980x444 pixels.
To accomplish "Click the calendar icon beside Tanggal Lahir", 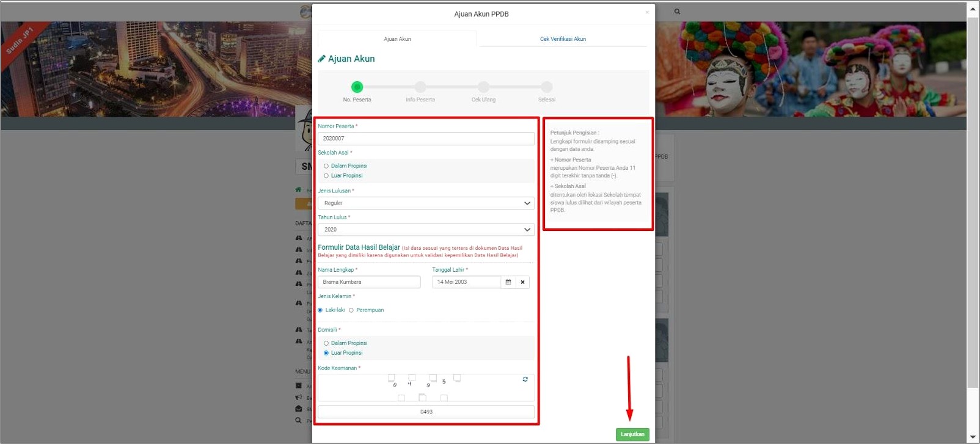I will tap(508, 282).
